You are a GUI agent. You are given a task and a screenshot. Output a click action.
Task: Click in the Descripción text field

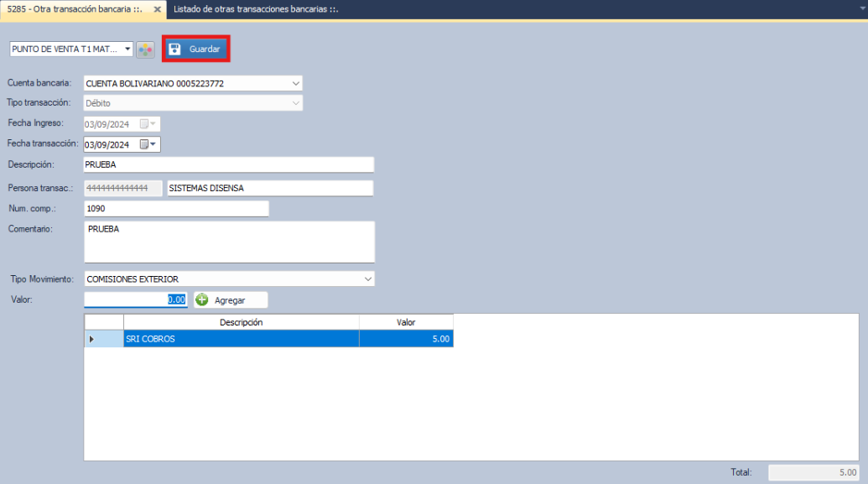tap(228, 164)
